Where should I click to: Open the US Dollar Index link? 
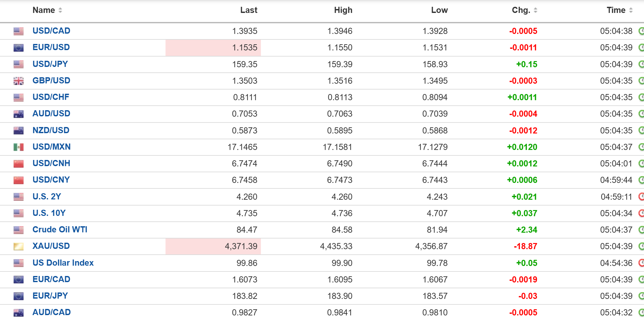(x=63, y=263)
